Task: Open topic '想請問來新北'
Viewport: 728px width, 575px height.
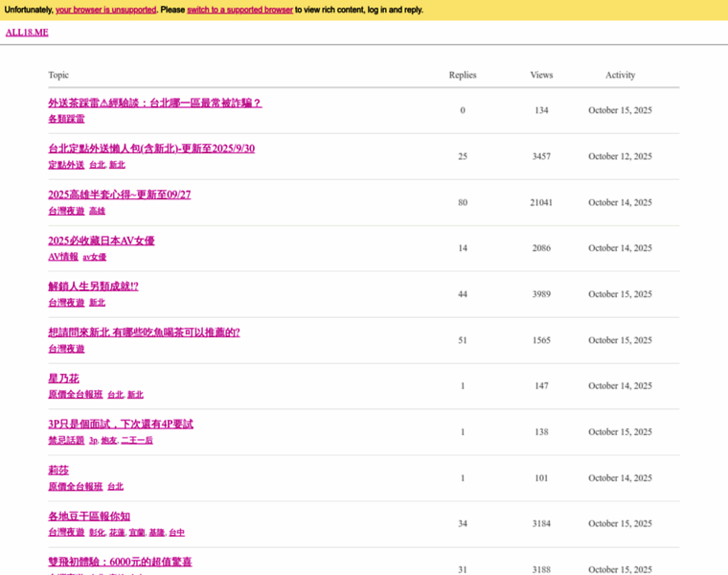Action: point(144,333)
